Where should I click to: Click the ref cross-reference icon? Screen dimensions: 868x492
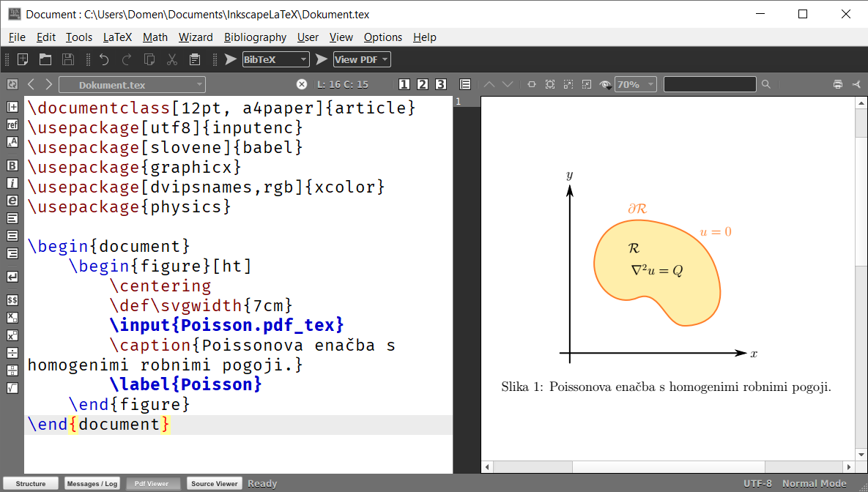[x=12, y=124]
